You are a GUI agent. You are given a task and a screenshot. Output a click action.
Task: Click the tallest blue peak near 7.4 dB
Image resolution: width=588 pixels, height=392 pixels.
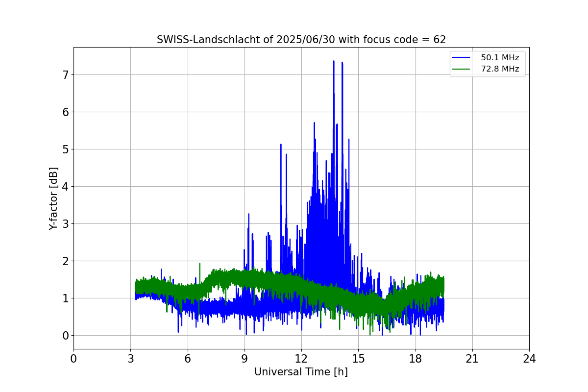click(334, 62)
